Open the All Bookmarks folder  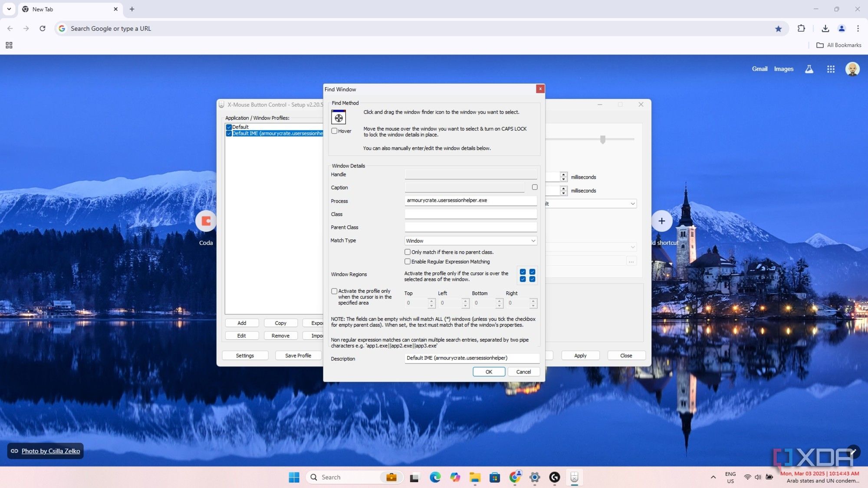pos(839,45)
